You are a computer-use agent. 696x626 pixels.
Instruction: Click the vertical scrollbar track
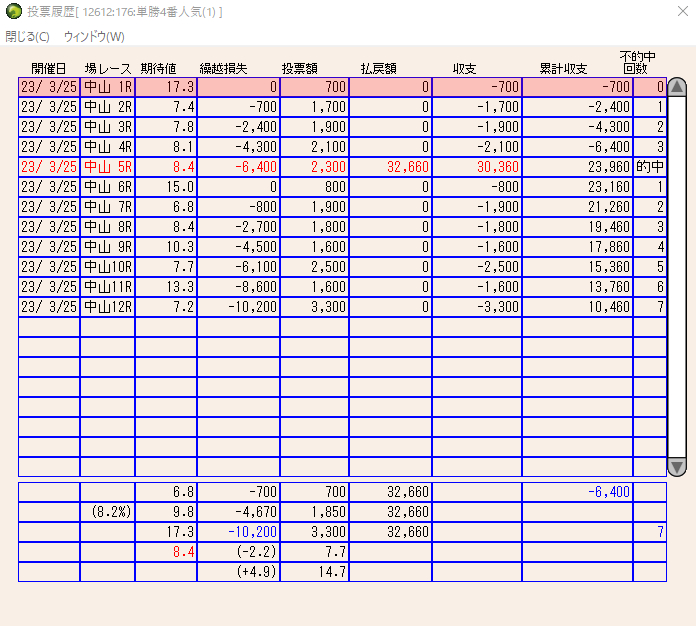click(677, 277)
